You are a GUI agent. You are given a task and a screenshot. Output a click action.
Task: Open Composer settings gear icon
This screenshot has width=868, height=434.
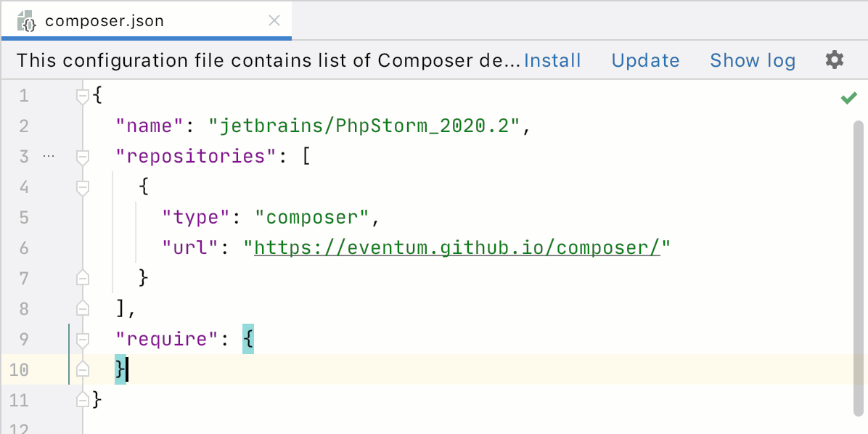coord(835,60)
